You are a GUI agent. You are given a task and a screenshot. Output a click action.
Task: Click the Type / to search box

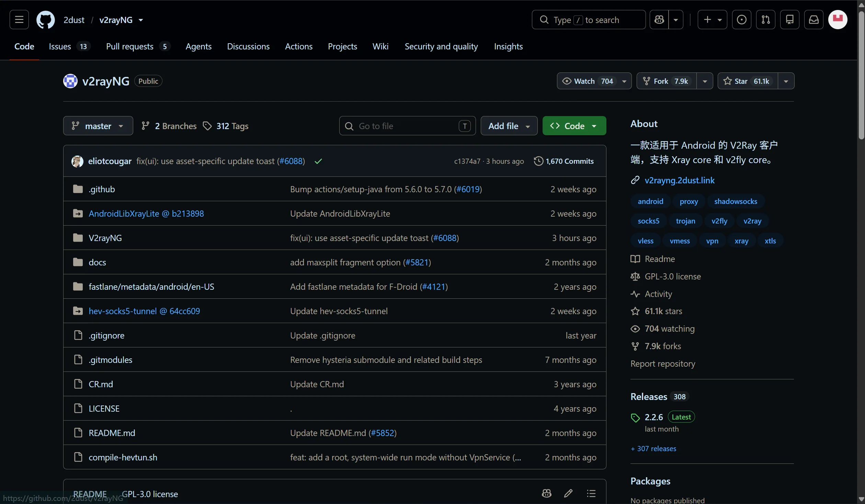pos(589,20)
